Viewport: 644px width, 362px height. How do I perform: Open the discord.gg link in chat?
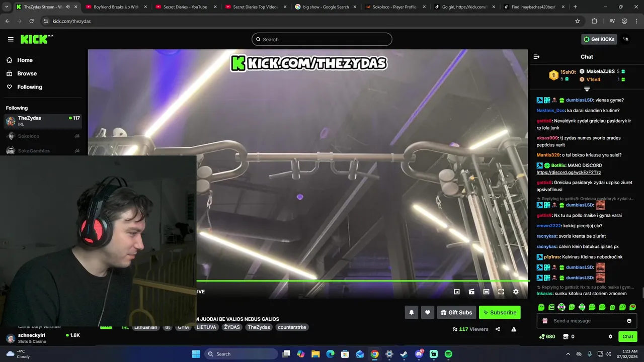pos(569,172)
